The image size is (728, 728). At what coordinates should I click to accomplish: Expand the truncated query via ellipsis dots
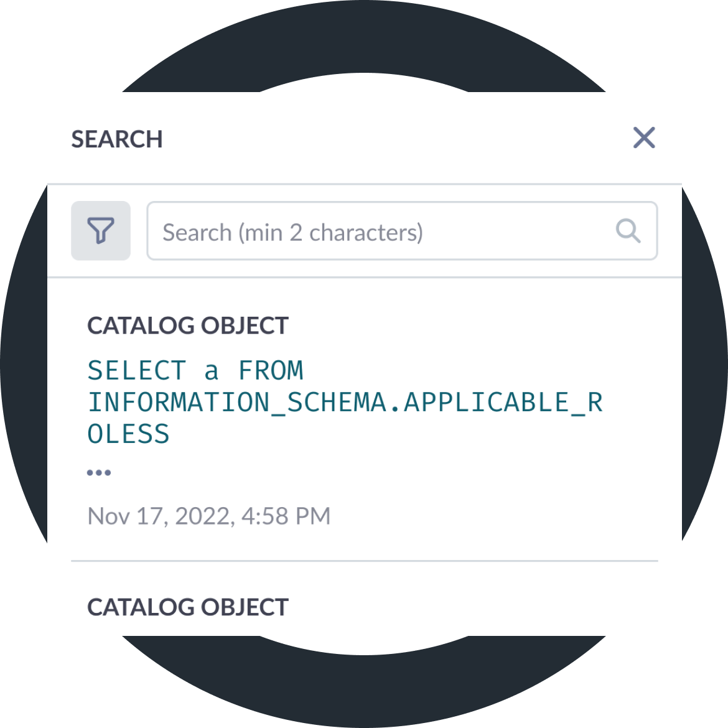pos(99,473)
